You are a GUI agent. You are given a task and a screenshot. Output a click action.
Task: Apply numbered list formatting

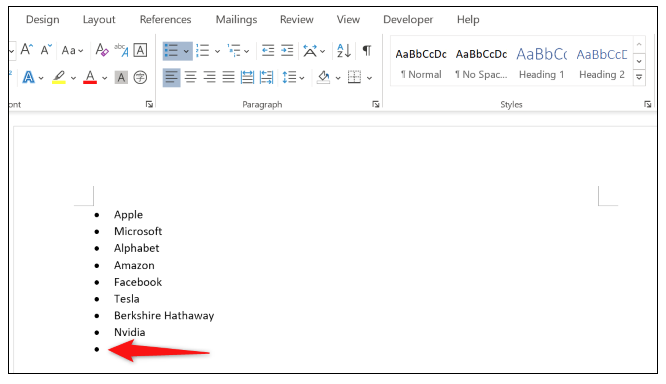coord(203,51)
